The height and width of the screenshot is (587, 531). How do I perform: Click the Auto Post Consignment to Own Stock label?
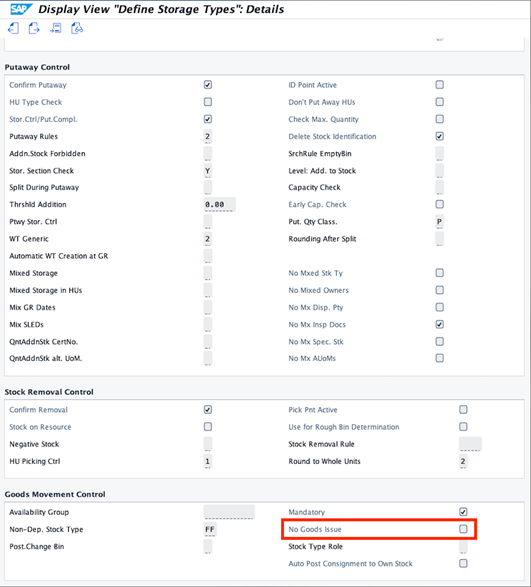pyautogui.click(x=351, y=563)
